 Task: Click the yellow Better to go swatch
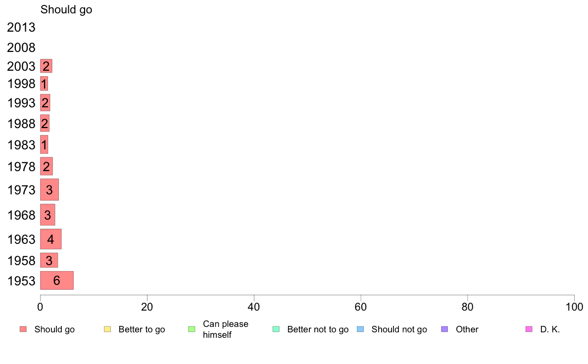point(107,329)
